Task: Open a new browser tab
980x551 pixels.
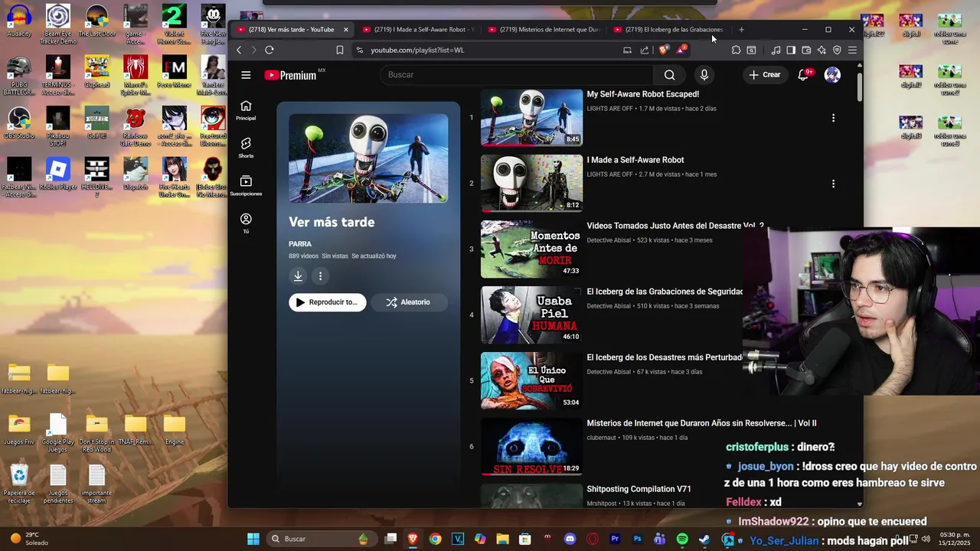Action: point(741,29)
